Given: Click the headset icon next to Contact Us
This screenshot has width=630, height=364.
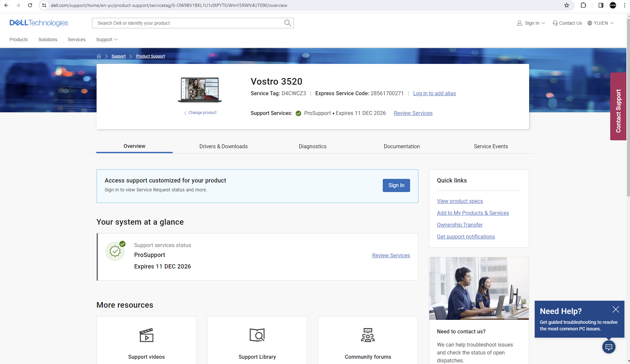Looking at the screenshot, I should (x=555, y=23).
